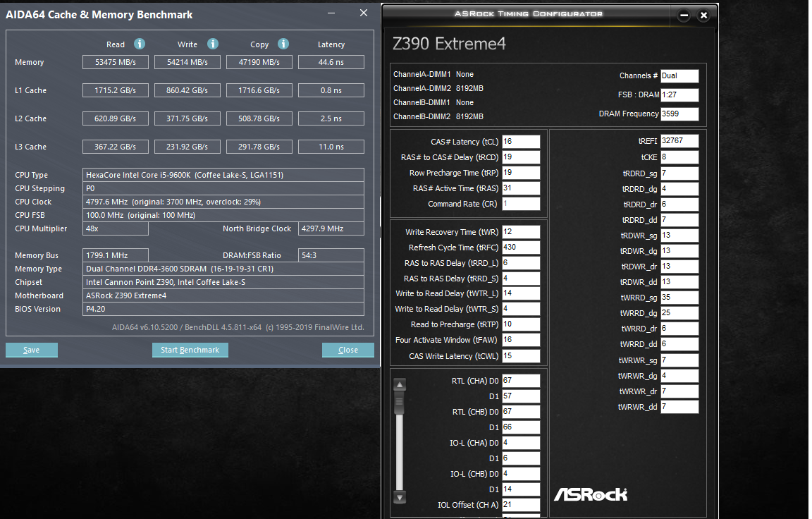This screenshot has height=519, width=812.
Task: Click the scroll up arrow in ASRock window
Action: pos(399,385)
